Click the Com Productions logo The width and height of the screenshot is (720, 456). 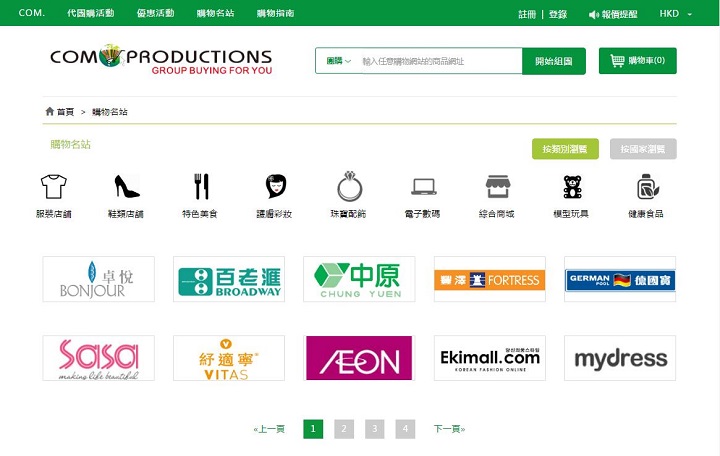pos(161,60)
